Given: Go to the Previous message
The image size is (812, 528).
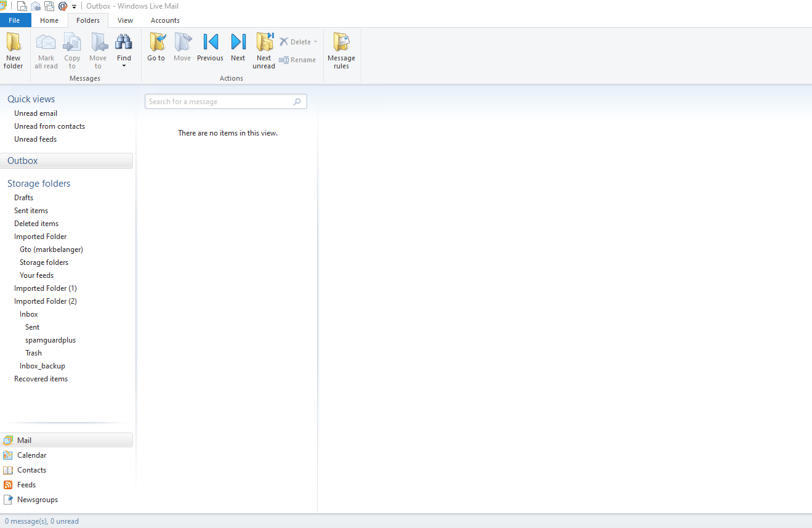Looking at the screenshot, I should click(x=210, y=47).
